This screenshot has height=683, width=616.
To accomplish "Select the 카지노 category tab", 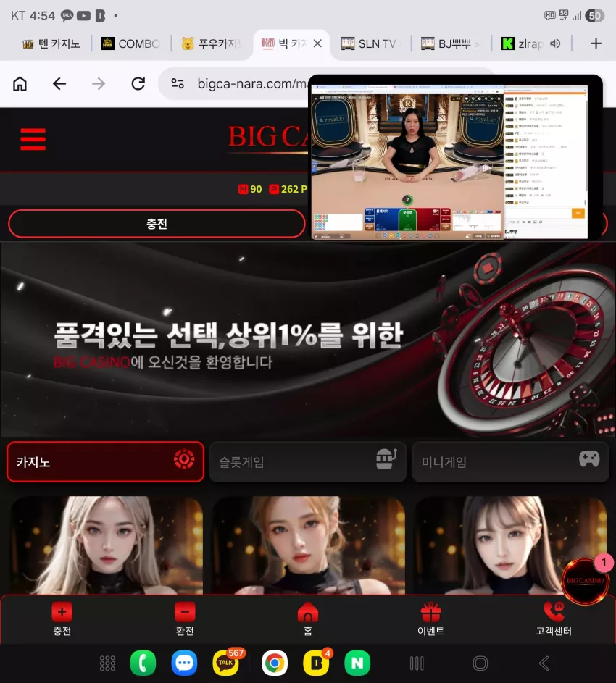I will [105, 461].
